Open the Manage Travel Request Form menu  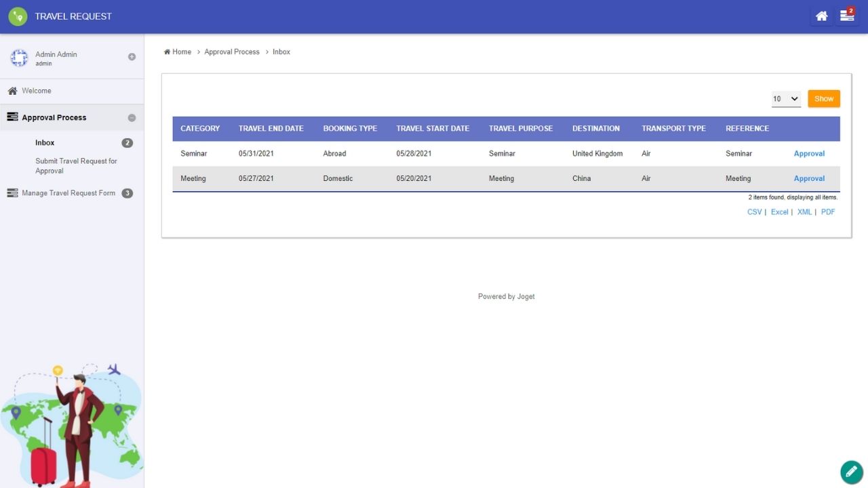[x=68, y=193]
